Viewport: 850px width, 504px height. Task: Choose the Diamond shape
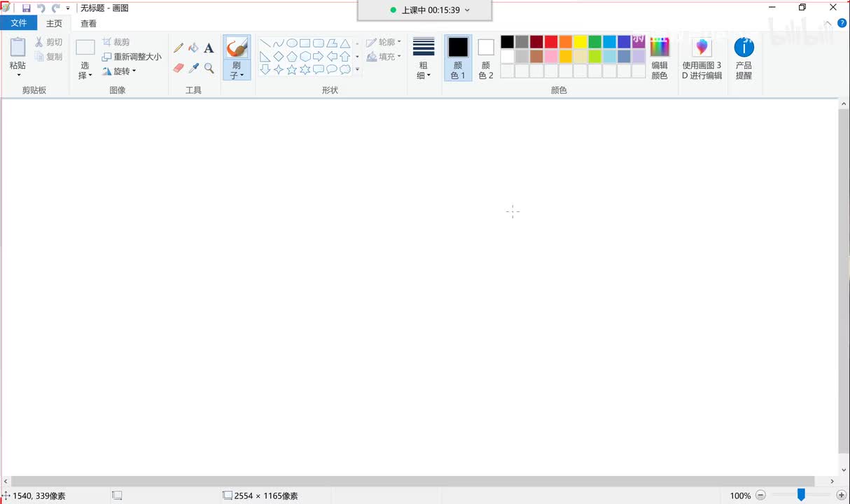pyautogui.click(x=279, y=57)
